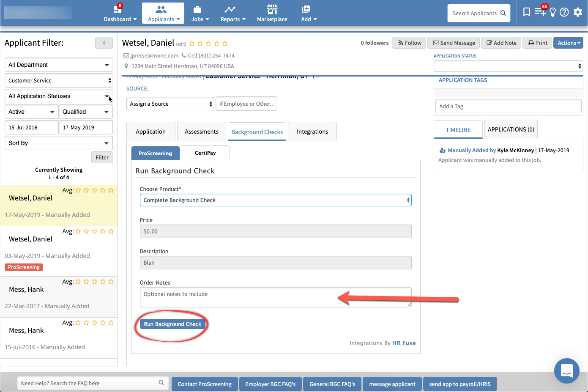Expand the Choose Product dropdown

tap(275, 200)
